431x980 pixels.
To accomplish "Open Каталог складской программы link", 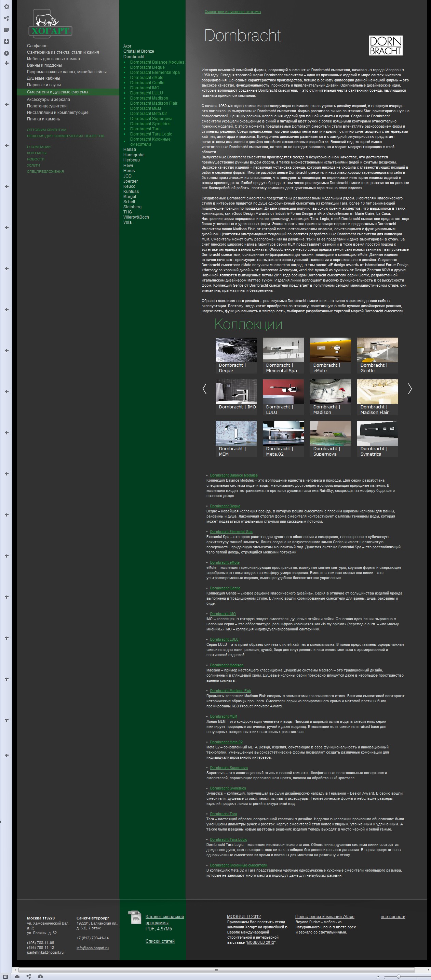I will [164, 919].
